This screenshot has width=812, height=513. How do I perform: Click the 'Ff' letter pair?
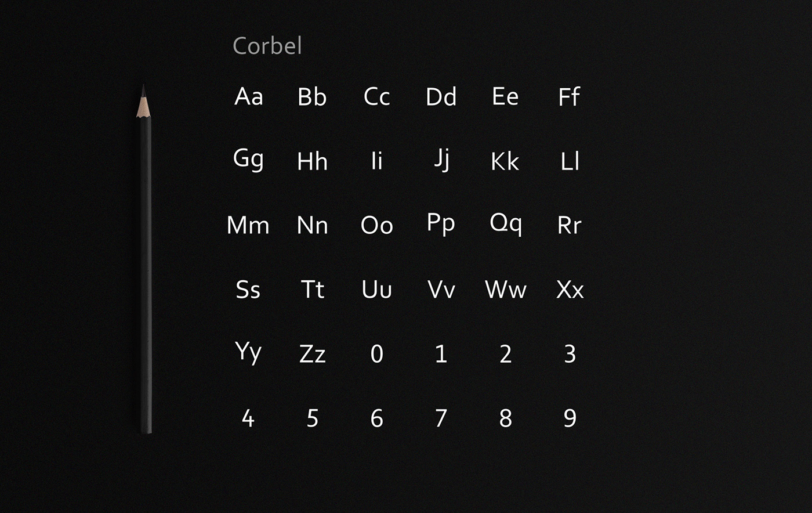pyautogui.click(x=569, y=97)
